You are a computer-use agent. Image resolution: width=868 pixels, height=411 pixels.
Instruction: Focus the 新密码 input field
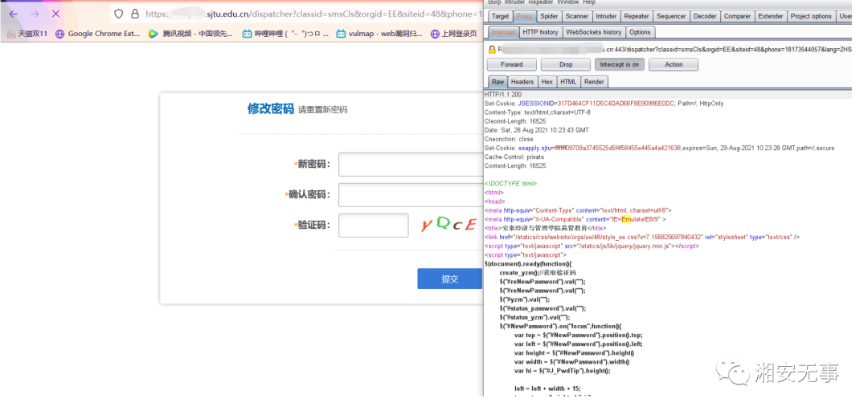pos(411,165)
